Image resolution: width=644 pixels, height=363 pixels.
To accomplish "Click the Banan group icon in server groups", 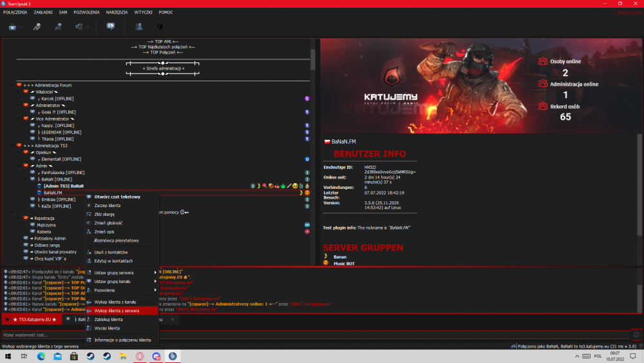I will pyautogui.click(x=326, y=257).
